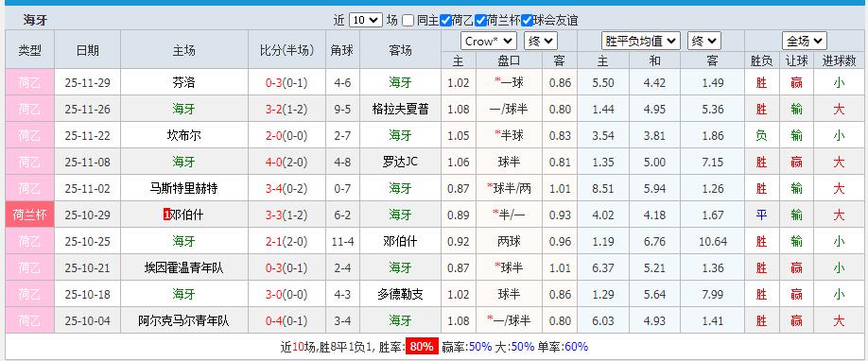Click the 荷兰杯 league tag on 25-10-29 row

30,215
